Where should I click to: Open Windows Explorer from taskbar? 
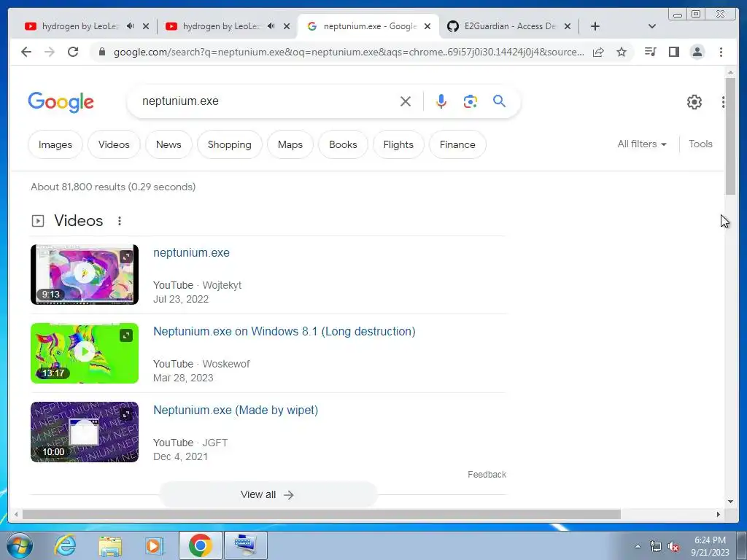[110, 545]
